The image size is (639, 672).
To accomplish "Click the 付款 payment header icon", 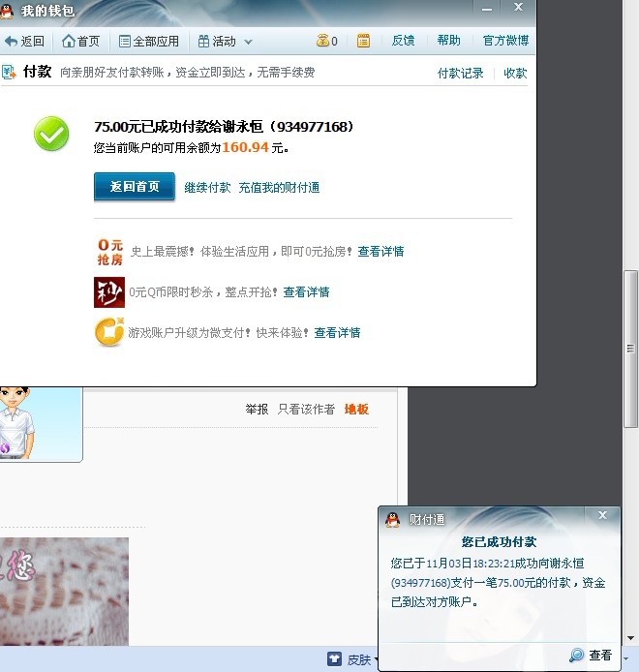I will [9, 72].
